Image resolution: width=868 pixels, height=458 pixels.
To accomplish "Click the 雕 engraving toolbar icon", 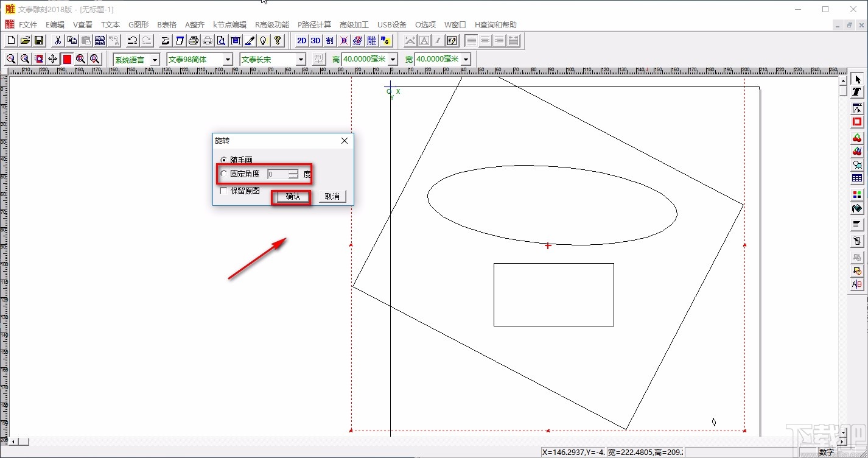I will (x=371, y=41).
